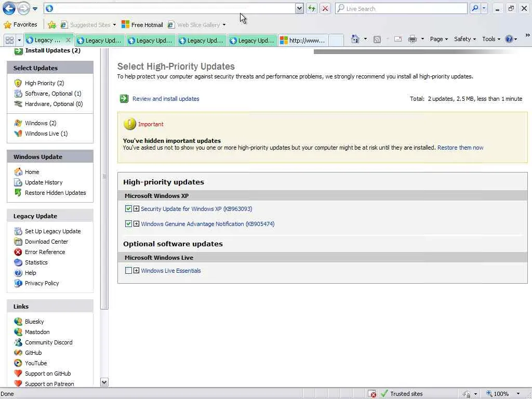The height and width of the screenshot is (399, 532).
Task: Click the Print toolbar icon
Action: [x=412, y=39]
